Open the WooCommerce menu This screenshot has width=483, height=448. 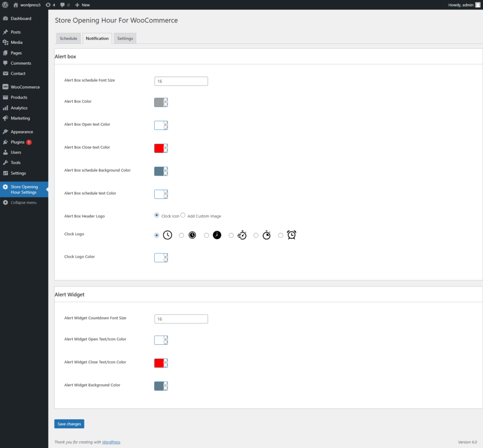[x=24, y=87]
